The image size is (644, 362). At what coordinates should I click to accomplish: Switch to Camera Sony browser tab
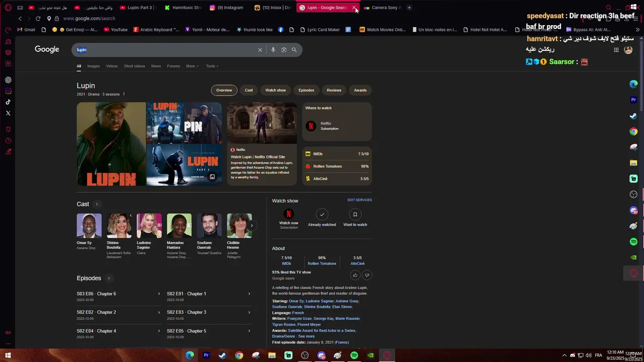point(383,8)
